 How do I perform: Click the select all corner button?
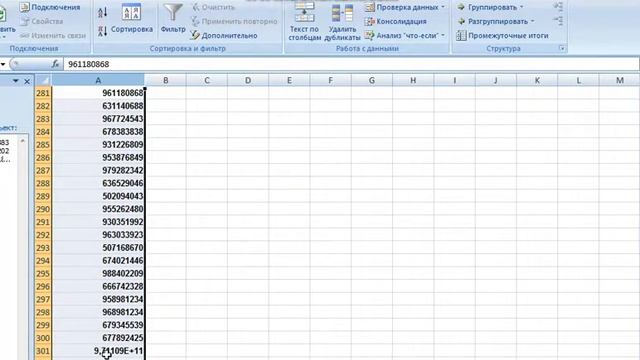click(x=43, y=80)
